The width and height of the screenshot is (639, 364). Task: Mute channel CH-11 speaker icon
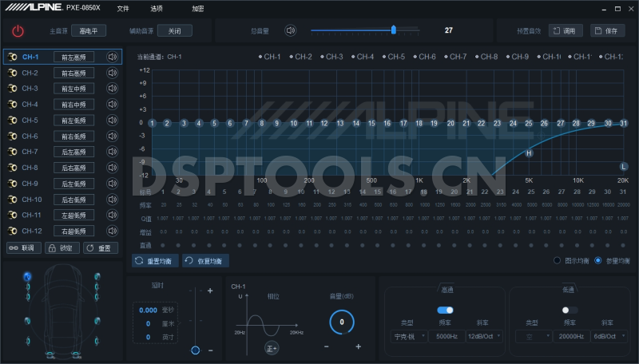[112, 215]
